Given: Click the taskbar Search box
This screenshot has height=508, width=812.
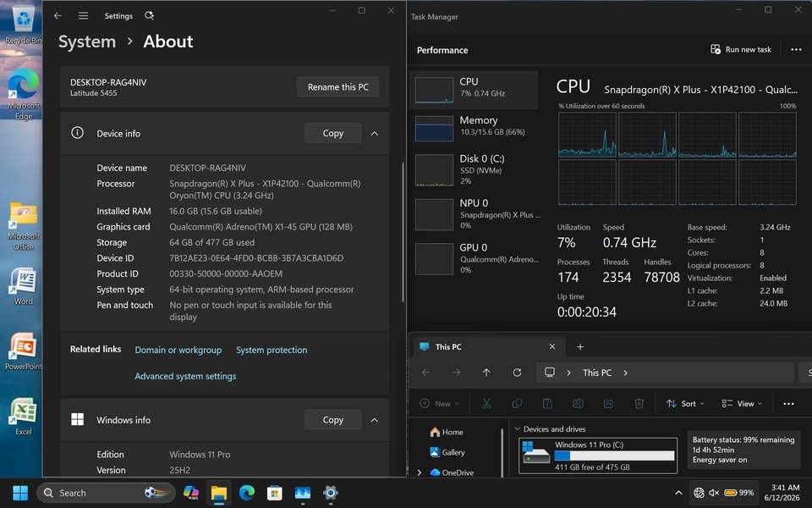Looking at the screenshot, I should click(x=107, y=493).
